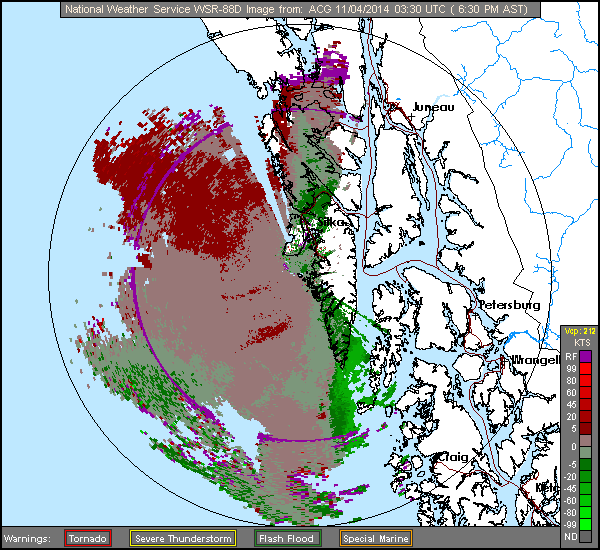Pick the red 60 knots swatch
Screen dimensions: 600x550
(x=585, y=393)
